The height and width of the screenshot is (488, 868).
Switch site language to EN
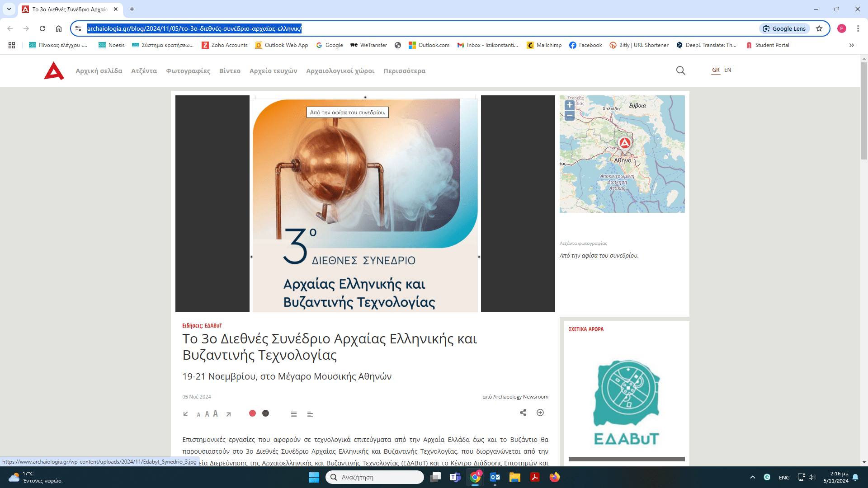(728, 70)
